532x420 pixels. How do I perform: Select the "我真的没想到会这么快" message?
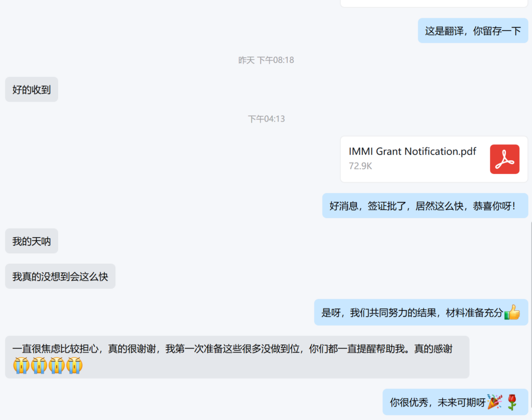pyautogui.click(x=60, y=277)
